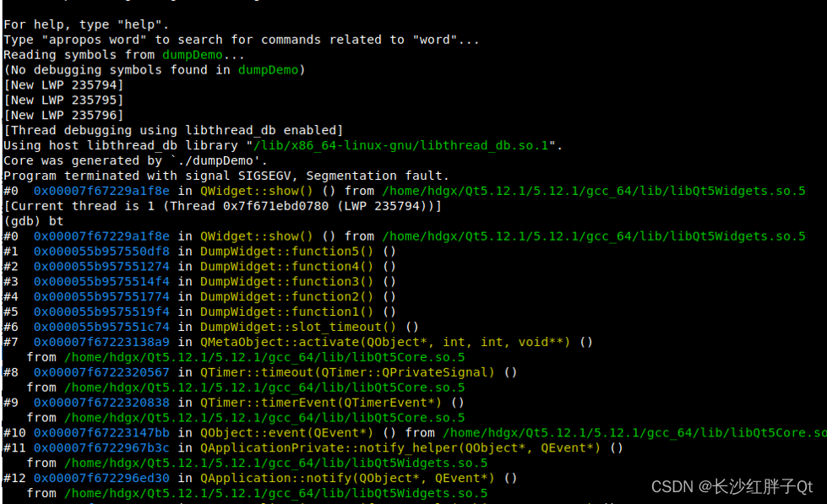Screen dimensions: 827x504
Task: Click 'DumpWidget::function3()' in the backtrace
Action: pos(286,281)
